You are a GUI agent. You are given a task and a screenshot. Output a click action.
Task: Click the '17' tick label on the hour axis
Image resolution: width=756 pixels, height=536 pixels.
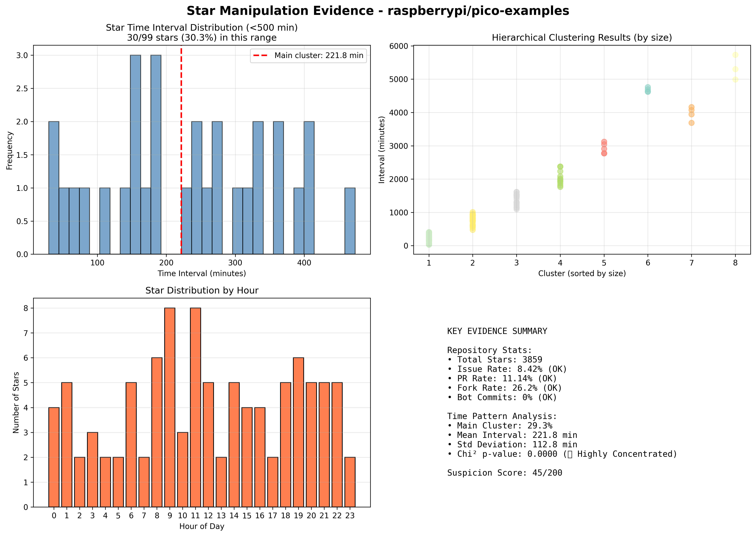point(272,516)
